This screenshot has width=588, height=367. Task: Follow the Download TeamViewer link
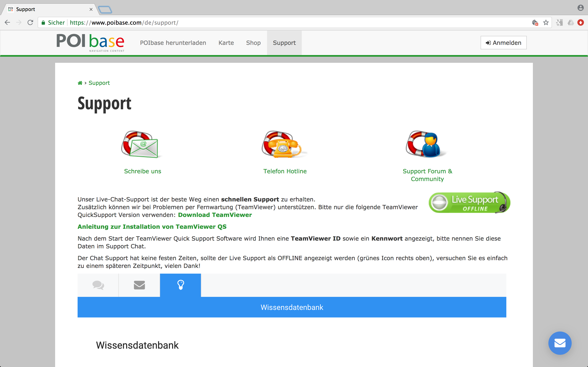point(215,215)
